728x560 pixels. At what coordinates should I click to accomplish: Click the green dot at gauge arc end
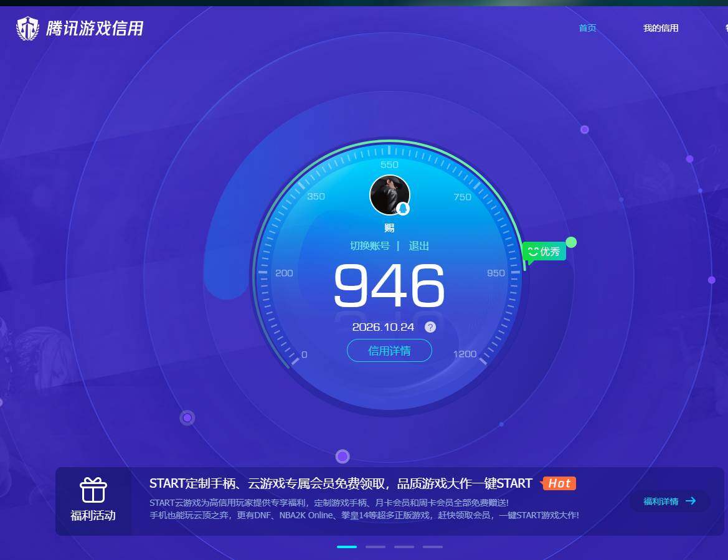[571, 242]
